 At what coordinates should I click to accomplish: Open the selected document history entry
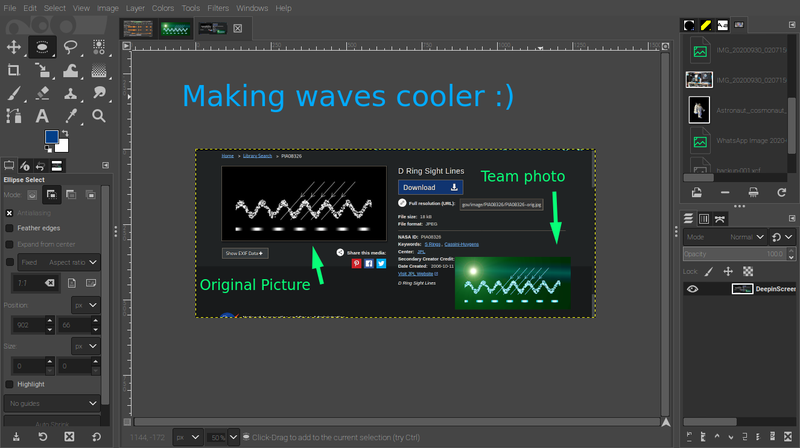point(696,193)
